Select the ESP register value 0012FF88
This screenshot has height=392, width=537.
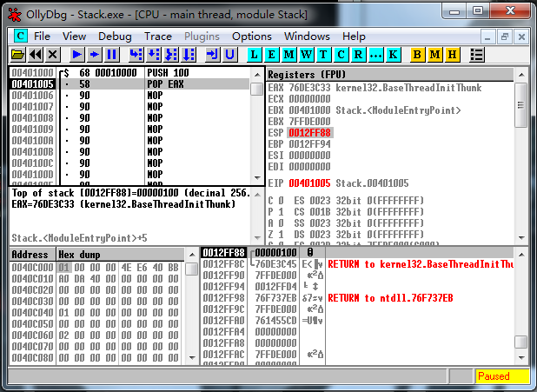point(309,133)
